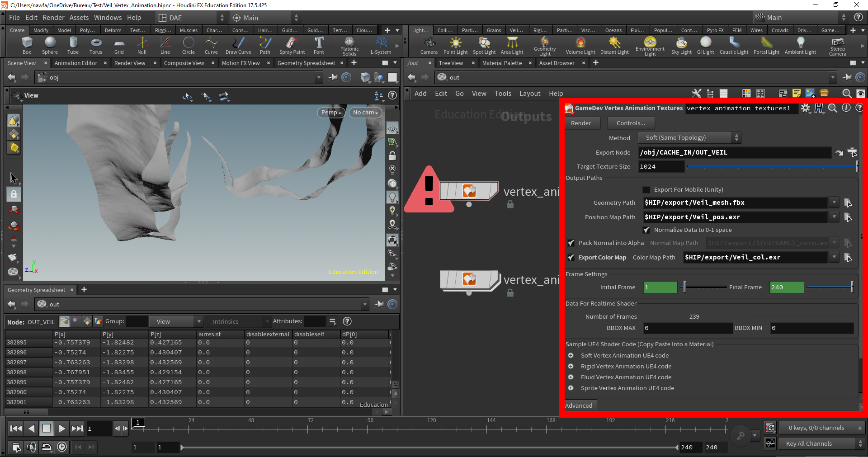
Task: Play the animation forward
Action: click(x=62, y=429)
